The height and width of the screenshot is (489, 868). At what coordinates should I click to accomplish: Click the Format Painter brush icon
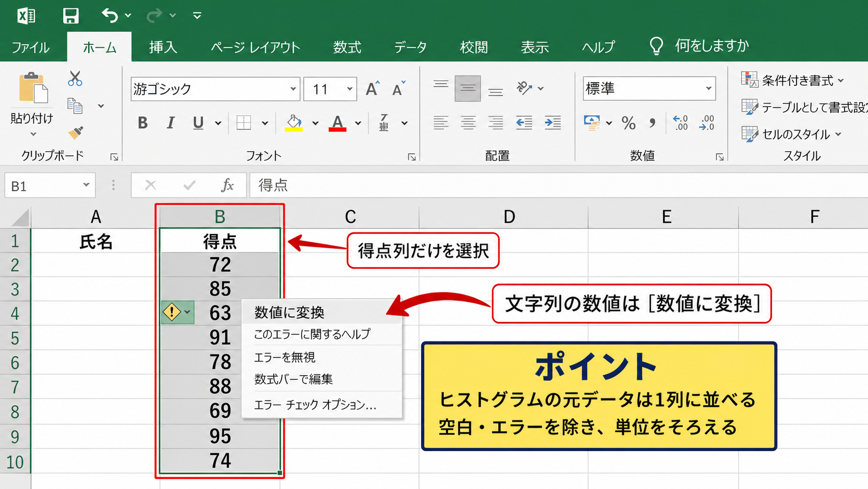tap(76, 133)
